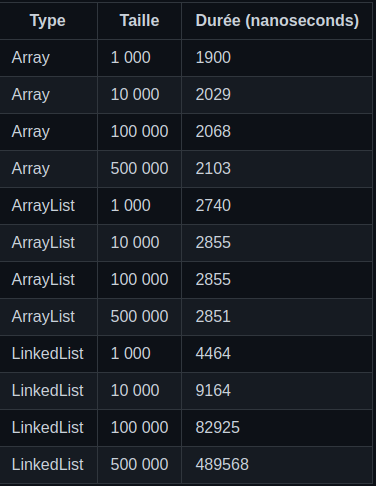Screen dimensions: 376x486
Task: Click the Durée (nanoseconds) column header
Action: (277, 21)
